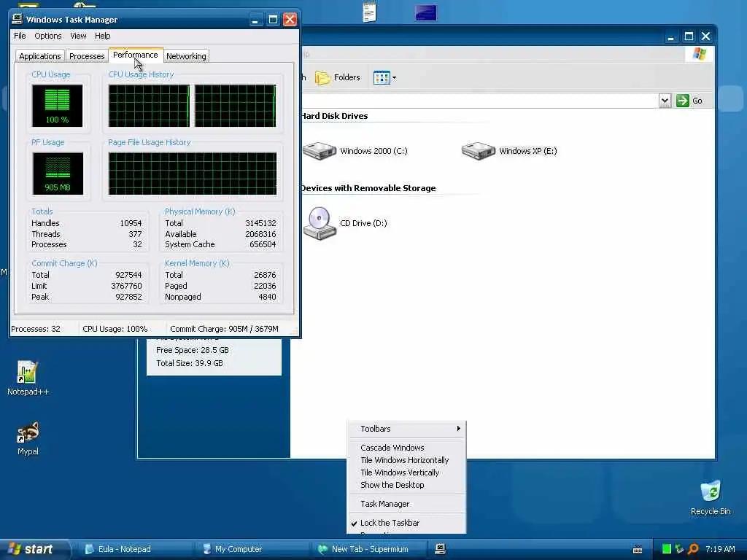Click the Task Manager taskbar button icon
Image resolution: width=747 pixels, height=560 pixels.
440,549
